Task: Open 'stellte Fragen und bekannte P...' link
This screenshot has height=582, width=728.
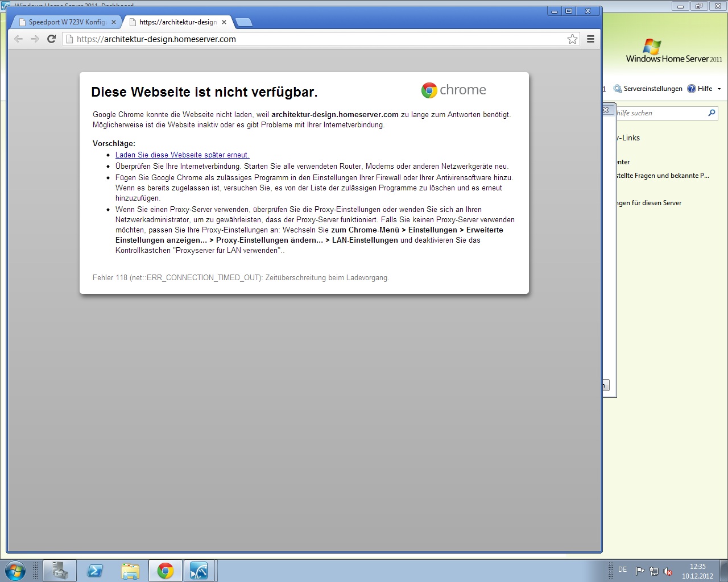Action: 663,176
